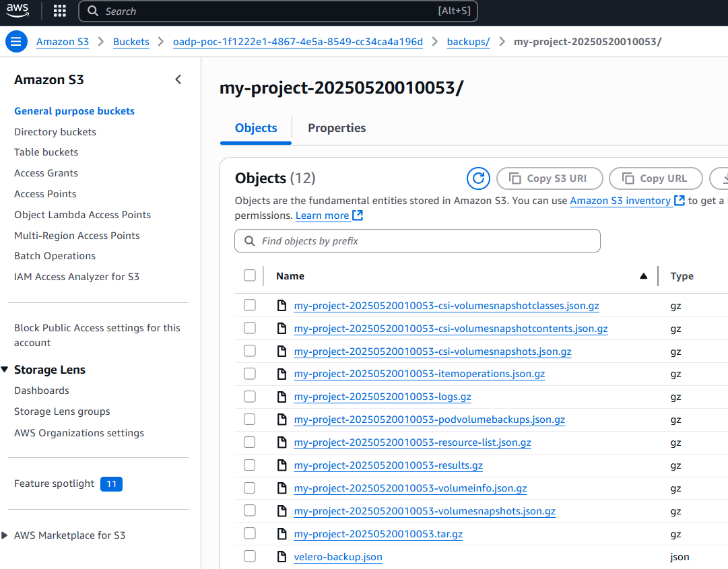Image resolution: width=728 pixels, height=569 pixels.
Task: Expand AWS Marketplace for S3 section
Action: (5, 535)
